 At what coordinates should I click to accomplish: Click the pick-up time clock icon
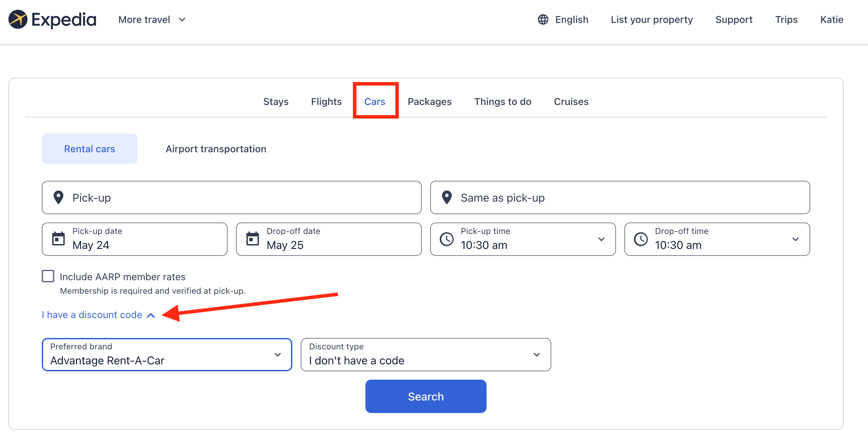447,238
